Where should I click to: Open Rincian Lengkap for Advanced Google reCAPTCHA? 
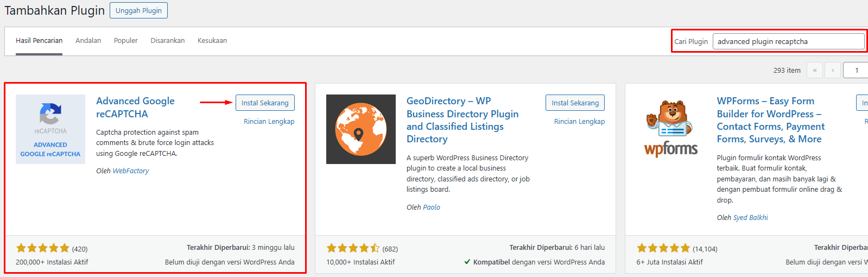point(269,122)
